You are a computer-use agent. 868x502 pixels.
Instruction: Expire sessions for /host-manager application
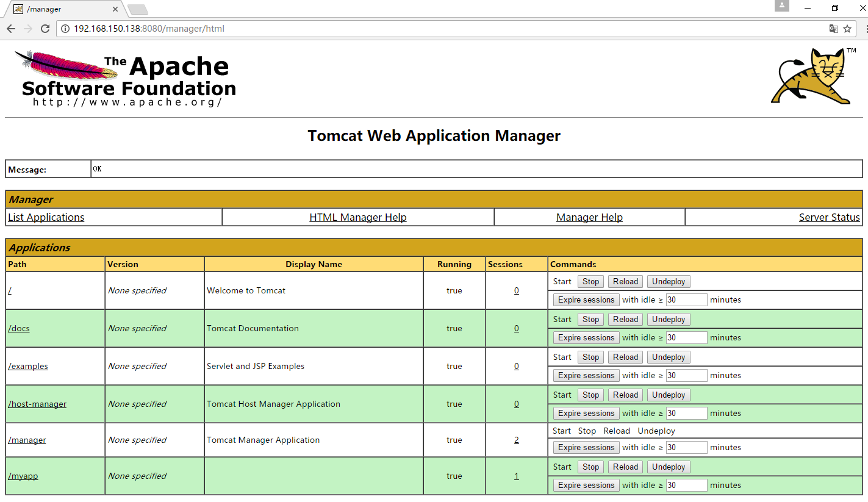point(586,413)
